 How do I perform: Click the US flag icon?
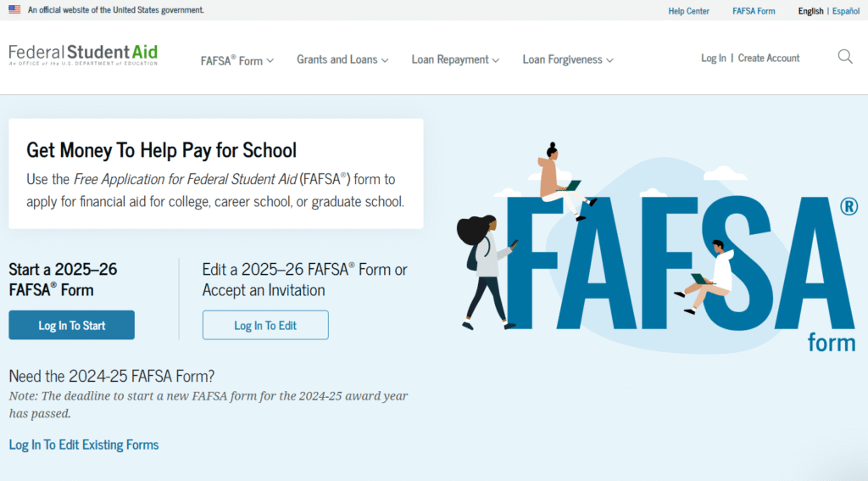click(14, 9)
